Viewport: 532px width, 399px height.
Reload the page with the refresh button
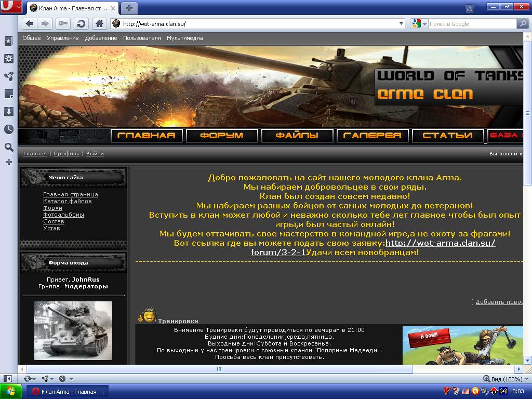(x=81, y=24)
